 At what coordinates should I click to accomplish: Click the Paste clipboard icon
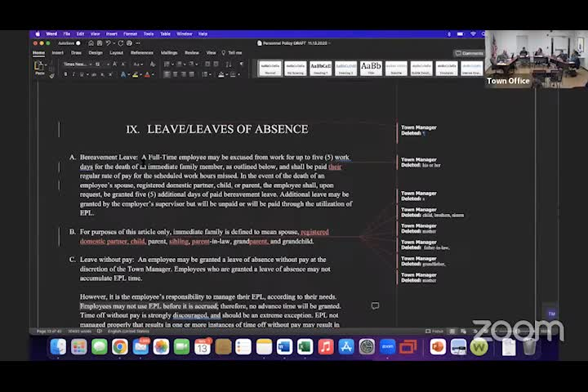pyautogui.click(x=39, y=66)
